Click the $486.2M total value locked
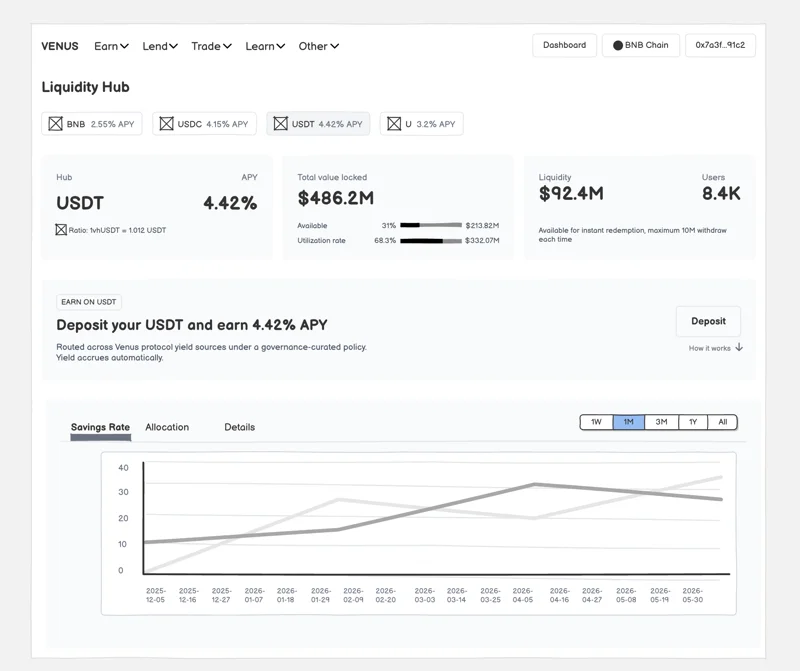 [x=336, y=198]
